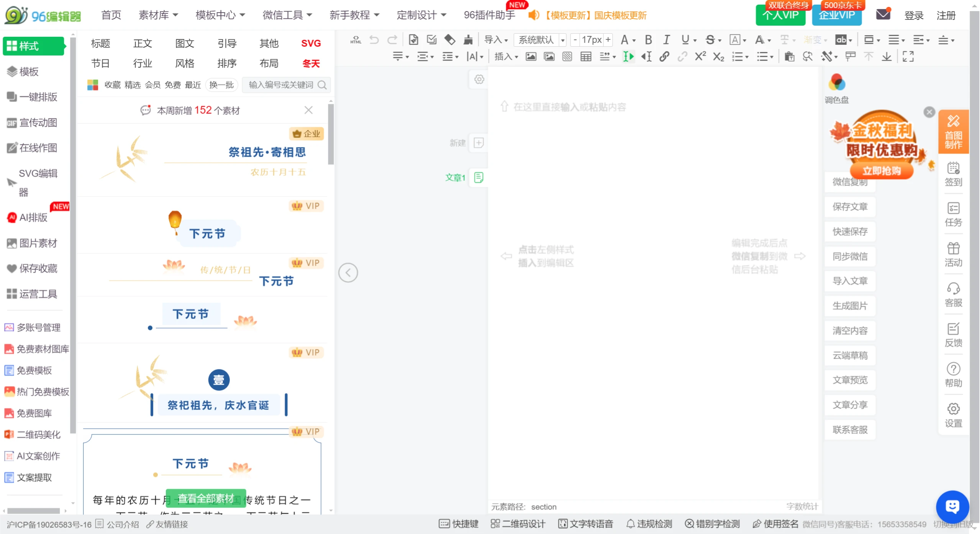Click the insert hyperlink icon
The width and height of the screenshot is (980, 534).
664,56
